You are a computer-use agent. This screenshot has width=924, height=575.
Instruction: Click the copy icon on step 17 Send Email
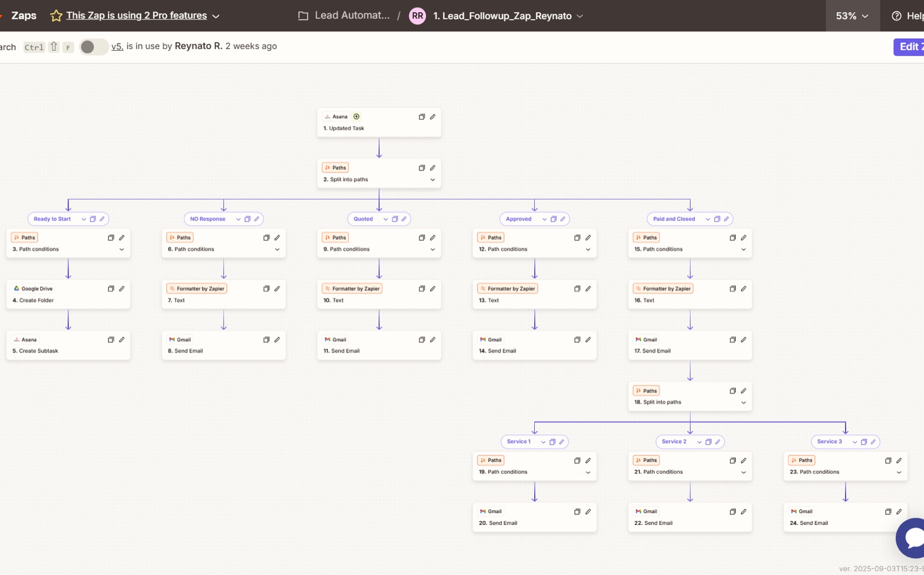click(732, 339)
